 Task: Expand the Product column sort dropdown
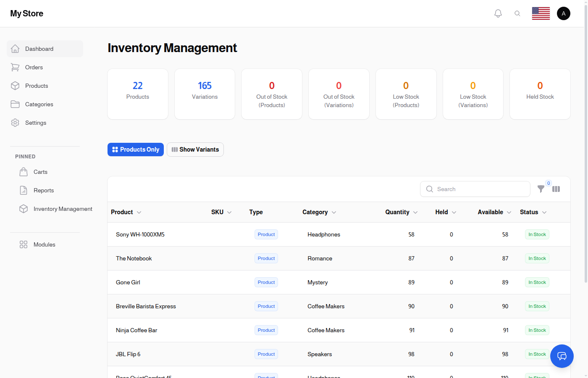(x=139, y=212)
